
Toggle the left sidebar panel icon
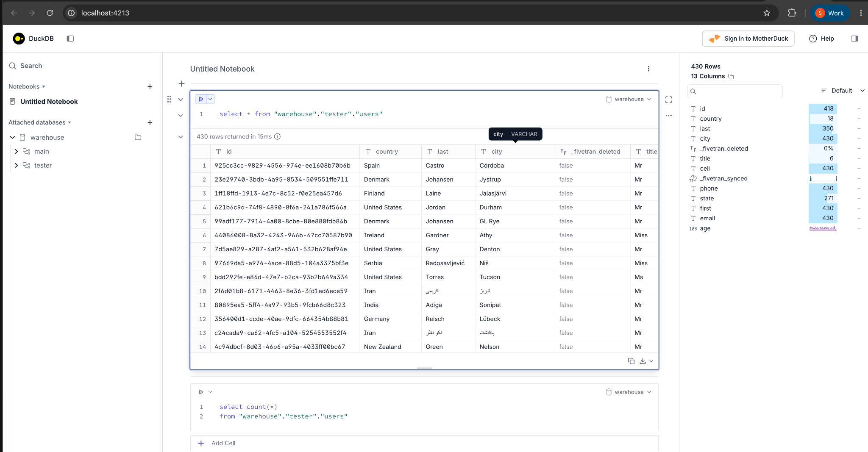coord(70,39)
